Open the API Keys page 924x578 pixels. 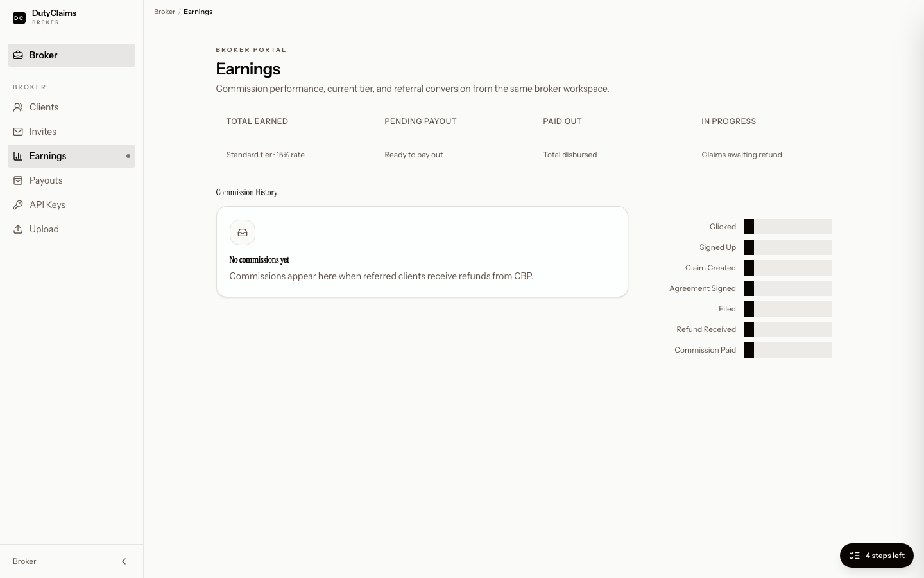(x=71, y=205)
